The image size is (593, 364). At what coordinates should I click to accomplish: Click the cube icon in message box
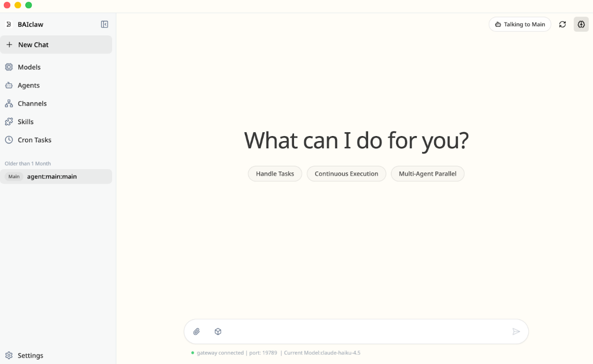[x=218, y=331]
